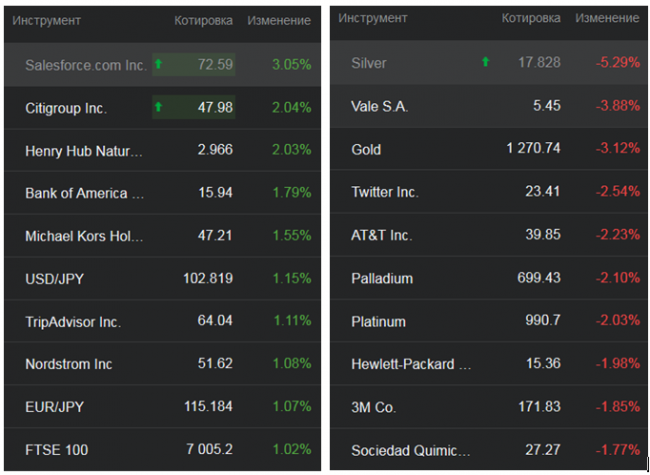Image resolution: width=650 pixels, height=475 pixels.
Task: Click the Citigroup quote 47.98
Action: tap(215, 107)
